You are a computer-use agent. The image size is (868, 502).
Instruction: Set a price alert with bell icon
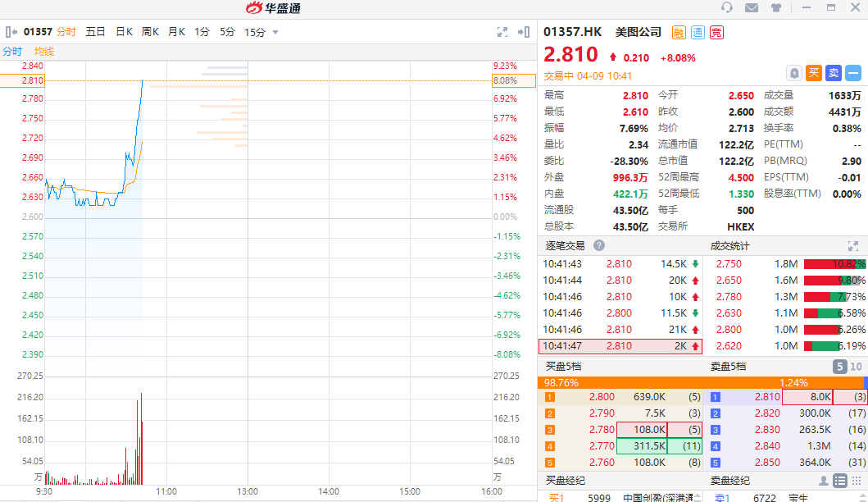(x=794, y=73)
